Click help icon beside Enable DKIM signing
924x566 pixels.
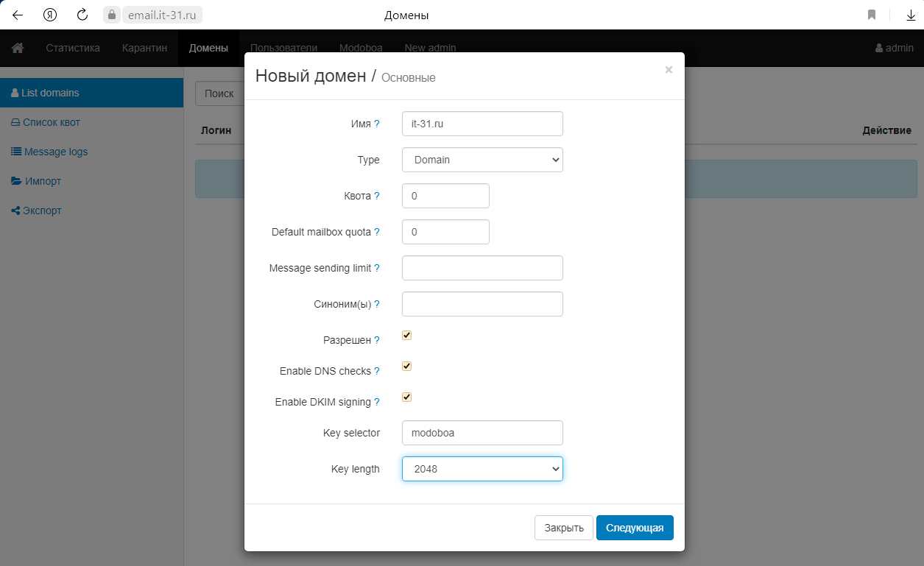coord(377,402)
